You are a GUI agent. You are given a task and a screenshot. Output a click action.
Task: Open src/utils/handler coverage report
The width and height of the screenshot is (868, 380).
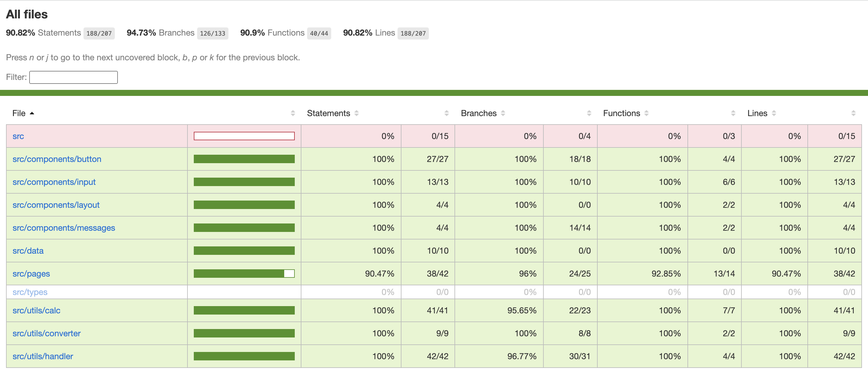(x=42, y=356)
